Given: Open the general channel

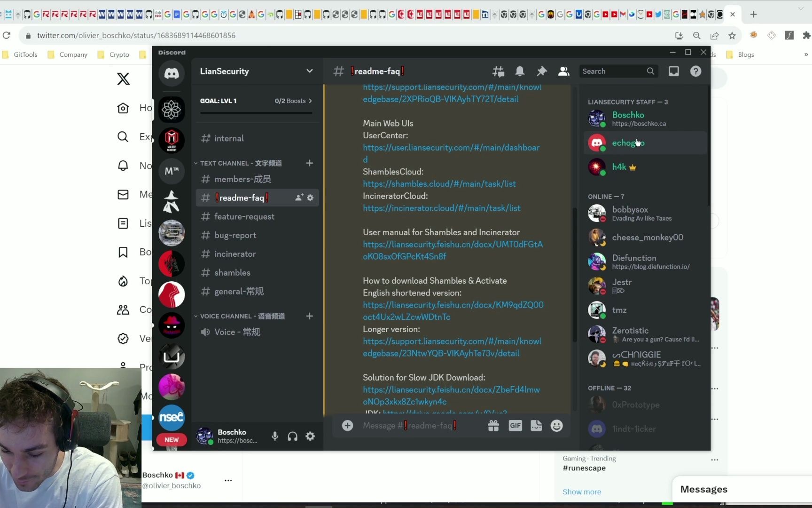Looking at the screenshot, I should tap(257, 292).
